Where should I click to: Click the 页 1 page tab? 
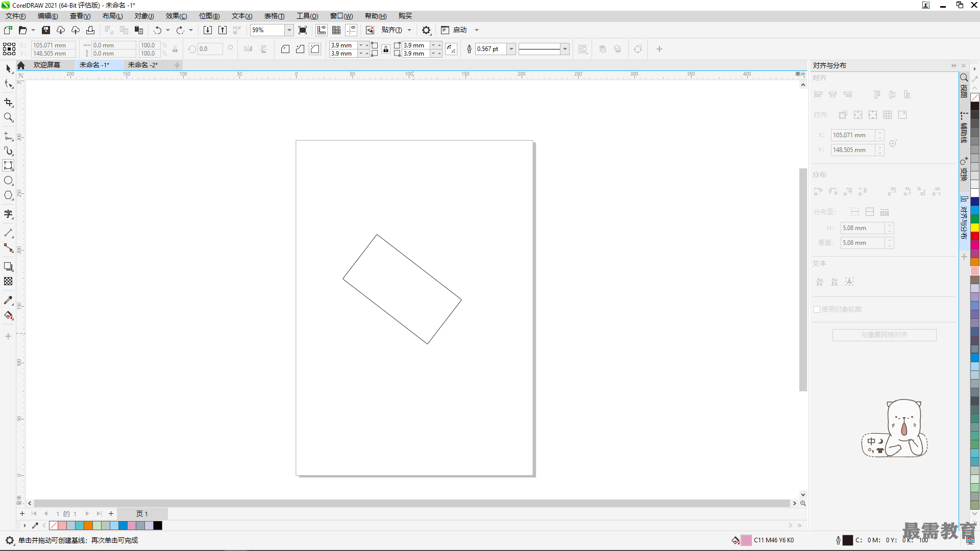pyautogui.click(x=142, y=514)
